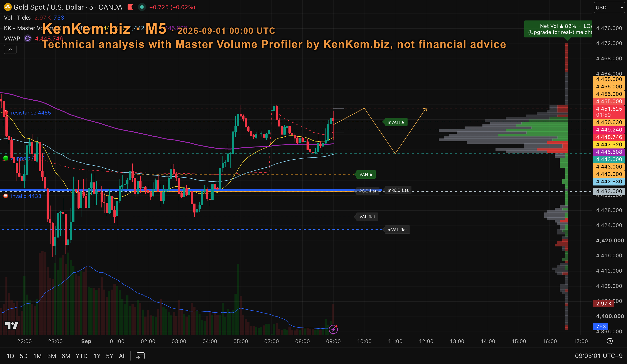Image resolution: width=627 pixels, height=364 pixels.
Task: Open the go to date calendar icon
Action: point(140,356)
